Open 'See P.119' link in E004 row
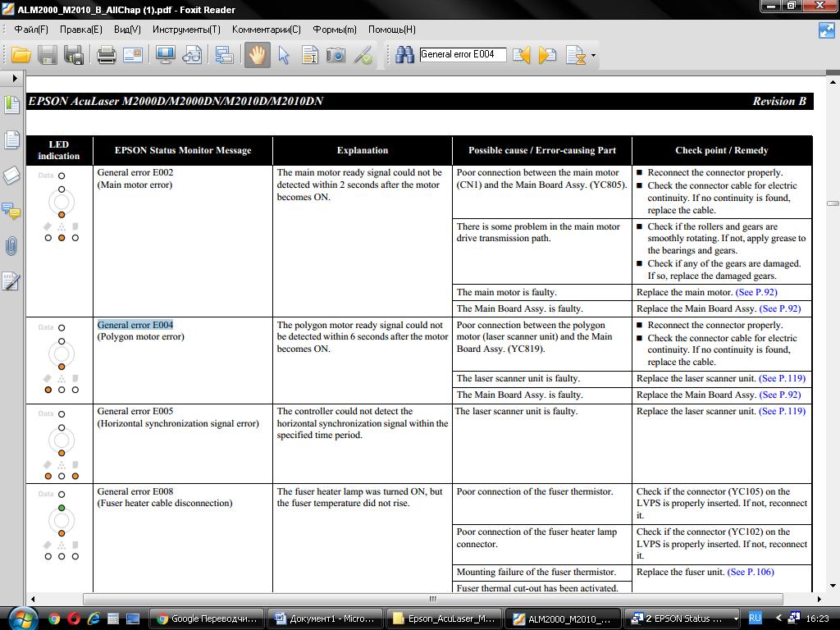Image resolution: width=840 pixels, height=630 pixels. (782, 378)
